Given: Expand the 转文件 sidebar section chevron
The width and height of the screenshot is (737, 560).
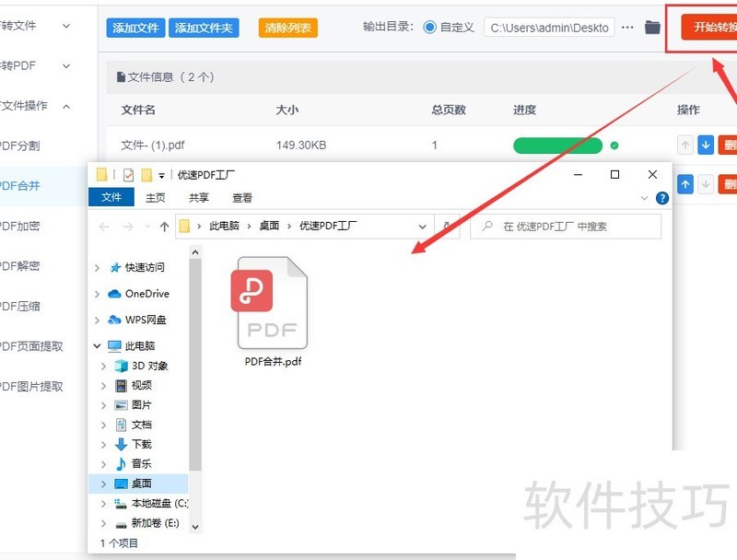Looking at the screenshot, I should tap(66, 26).
